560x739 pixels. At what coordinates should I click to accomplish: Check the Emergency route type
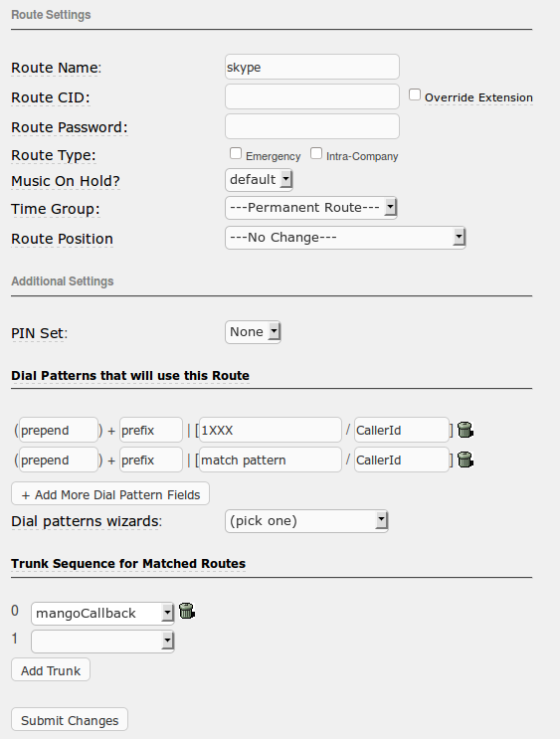click(x=235, y=153)
